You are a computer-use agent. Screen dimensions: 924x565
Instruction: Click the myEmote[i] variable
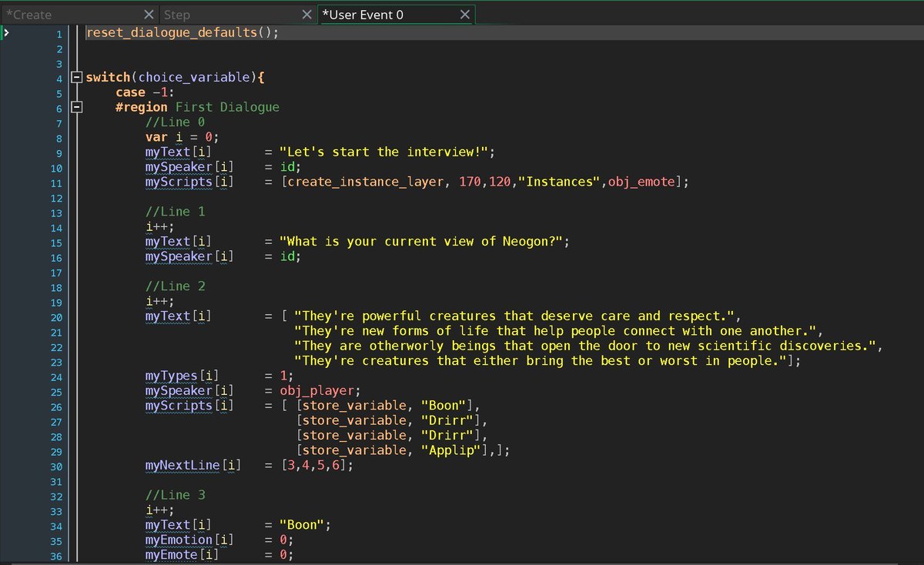(x=182, y=554)
